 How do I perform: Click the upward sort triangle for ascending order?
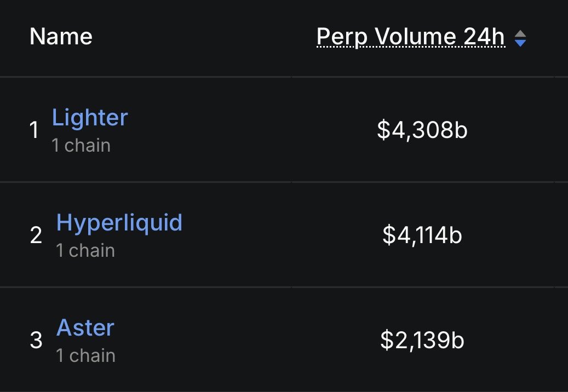coord(520,34)
